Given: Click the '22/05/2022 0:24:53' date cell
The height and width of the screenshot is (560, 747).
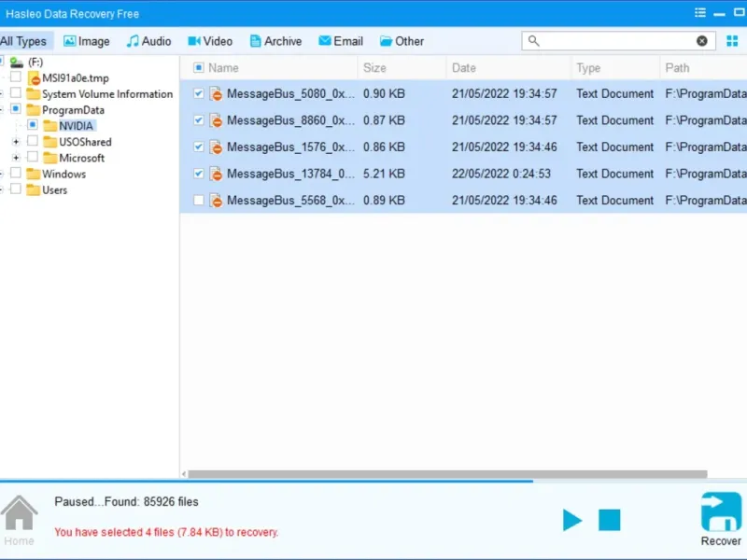Looking at the screenshot, I should [501, 174].
